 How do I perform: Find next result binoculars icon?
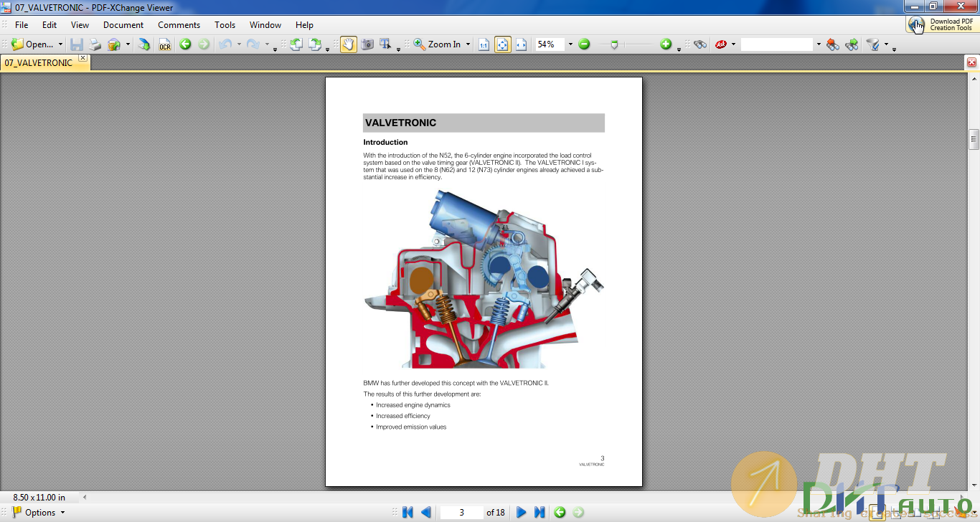[852, 44]
